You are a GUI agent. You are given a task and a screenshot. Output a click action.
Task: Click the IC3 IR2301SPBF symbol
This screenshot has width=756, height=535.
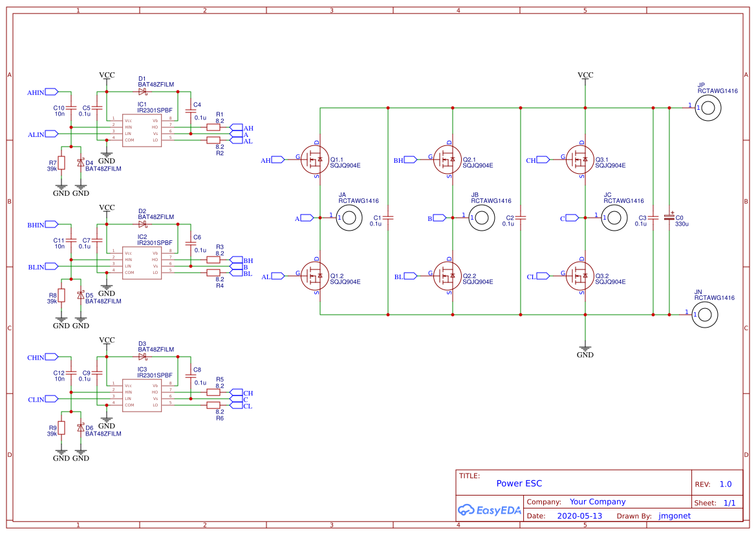142,394
